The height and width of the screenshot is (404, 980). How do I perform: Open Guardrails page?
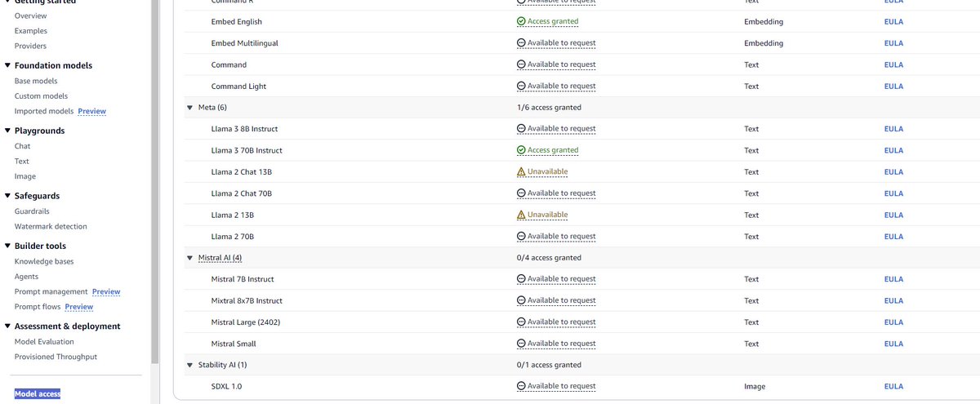[x=33, y=211]
